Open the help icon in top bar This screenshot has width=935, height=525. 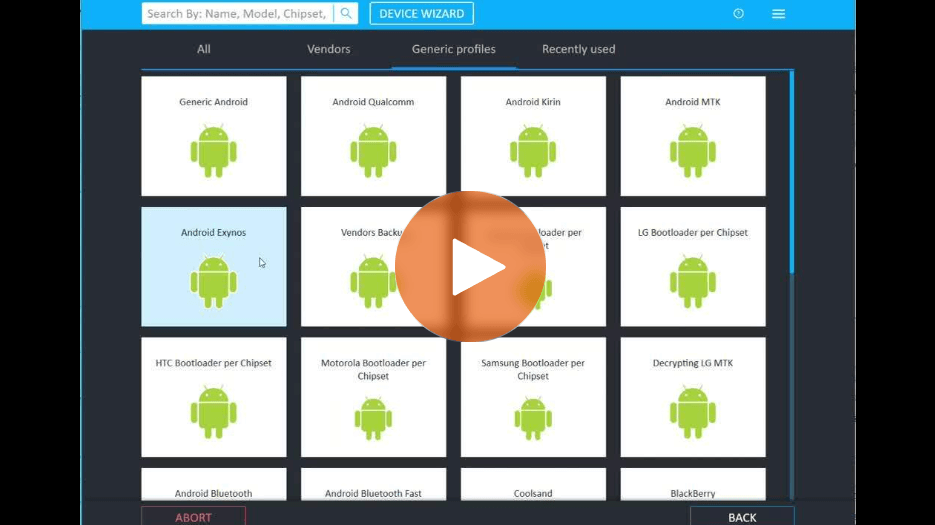[738, 13]
